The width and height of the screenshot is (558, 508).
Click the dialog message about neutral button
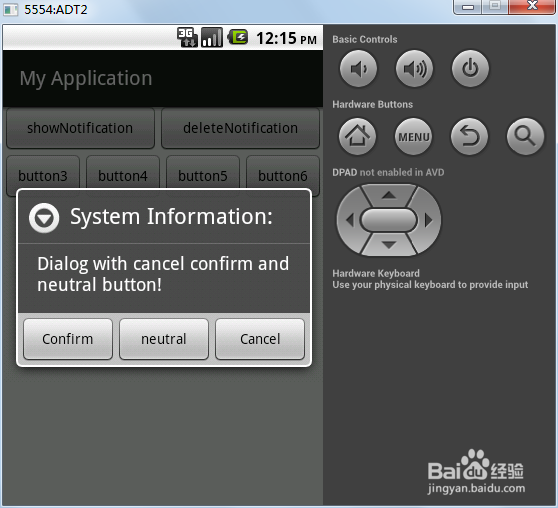coord(163,274)
